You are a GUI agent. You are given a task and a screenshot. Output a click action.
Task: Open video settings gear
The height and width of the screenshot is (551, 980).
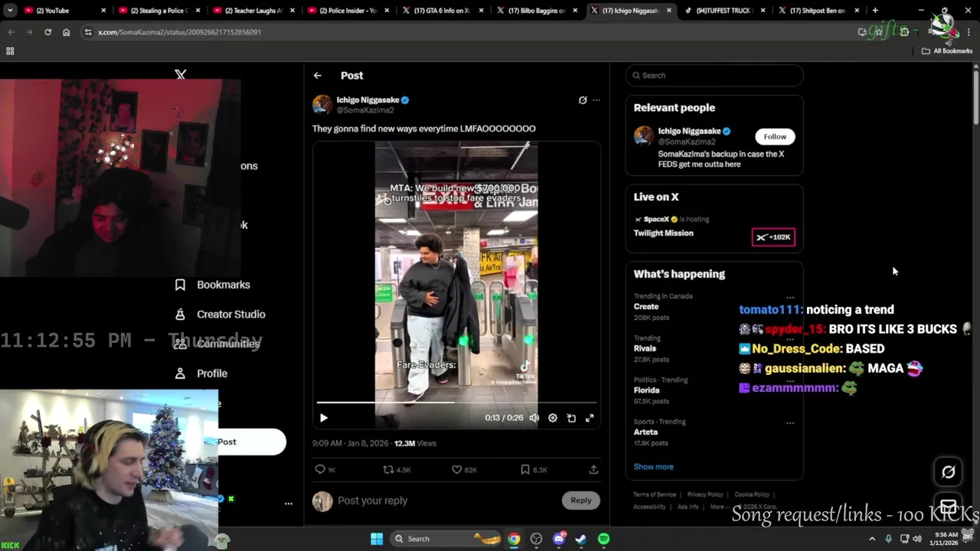click(553, 418)
